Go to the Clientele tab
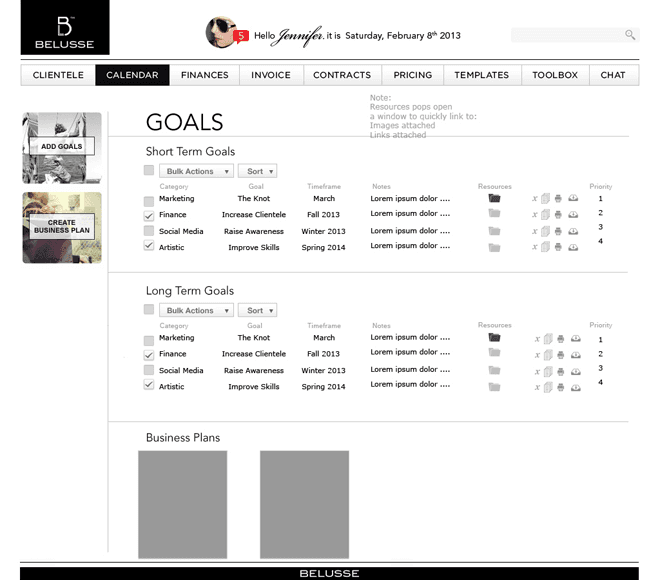The height and width of the screenshot is (580, 660). pyautogui.click(x=58, y=75)
